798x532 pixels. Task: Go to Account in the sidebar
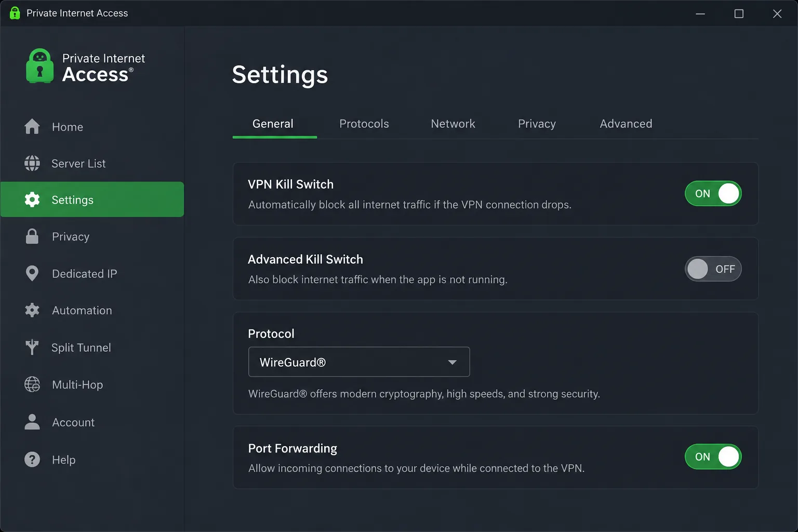coord(73,422)
